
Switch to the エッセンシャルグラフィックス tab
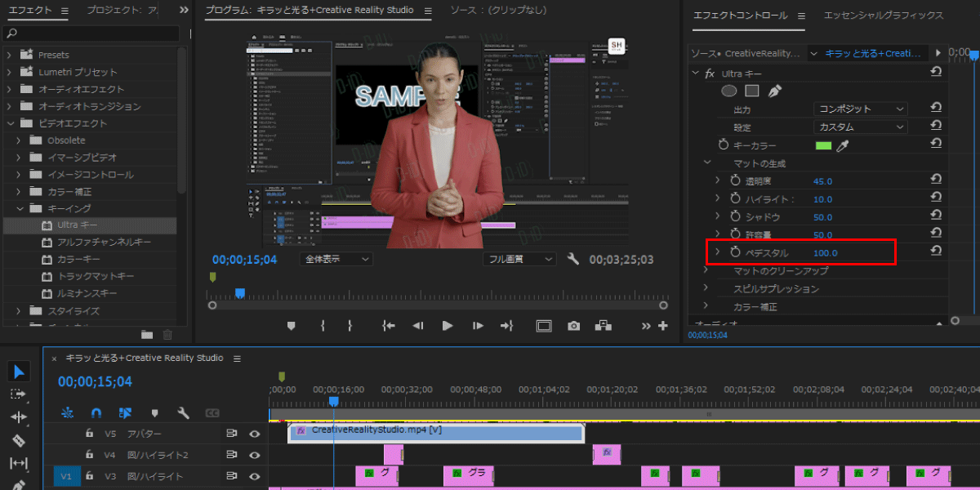884,16
